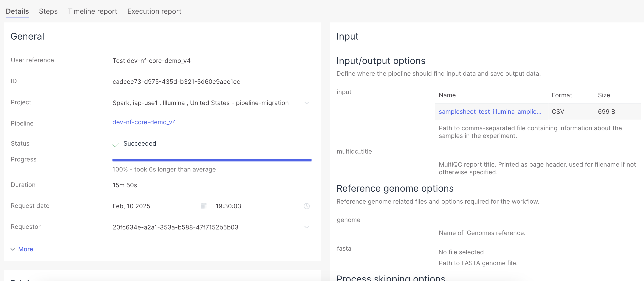Switch to the Steps tab
Screen dimensions: 644x281
48,11
